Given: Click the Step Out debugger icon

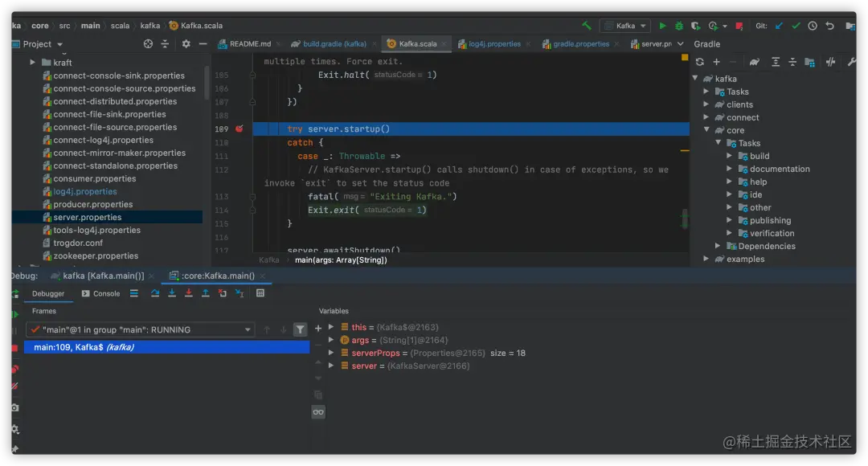Looking at the screenshot, I should coord(206,293).
